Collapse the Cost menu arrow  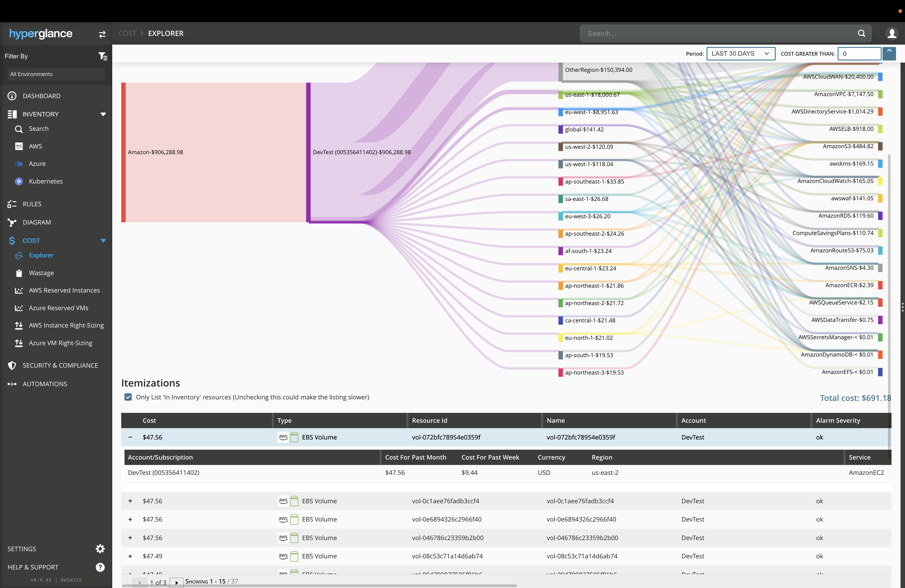coord(103,240)
